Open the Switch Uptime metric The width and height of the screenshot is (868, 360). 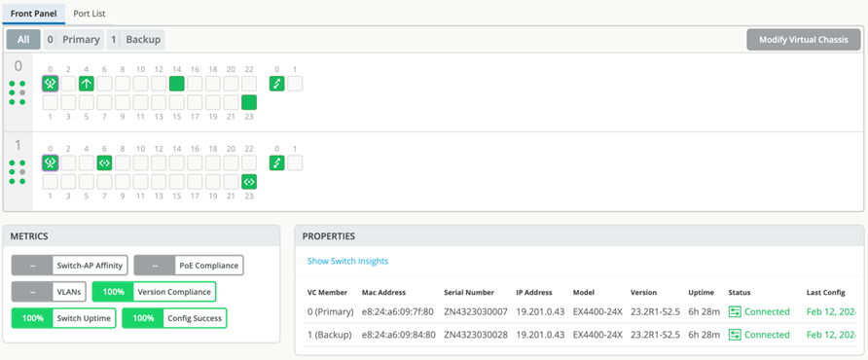pyautogui.click(x=63, y=318)
